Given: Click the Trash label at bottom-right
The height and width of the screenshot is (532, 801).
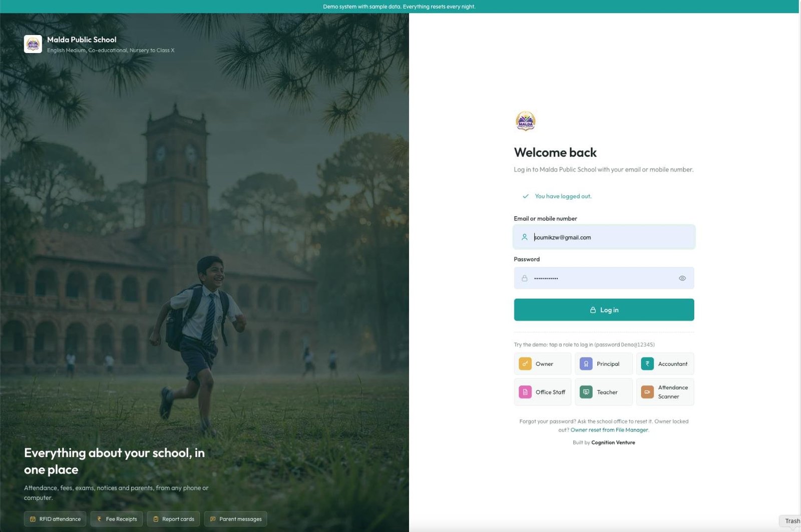Looking at the screenshot, I should pyautogui.click(x=792, y=521).
